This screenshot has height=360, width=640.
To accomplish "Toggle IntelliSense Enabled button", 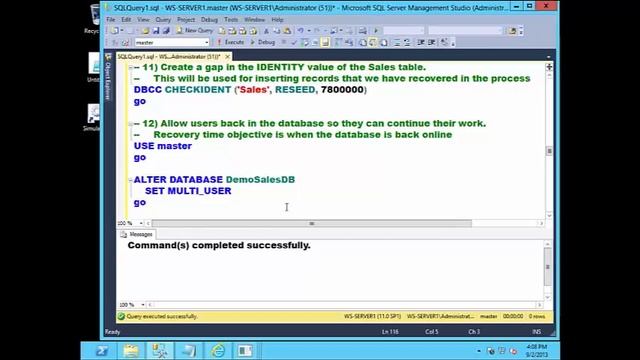I will [x=325, y=42].
